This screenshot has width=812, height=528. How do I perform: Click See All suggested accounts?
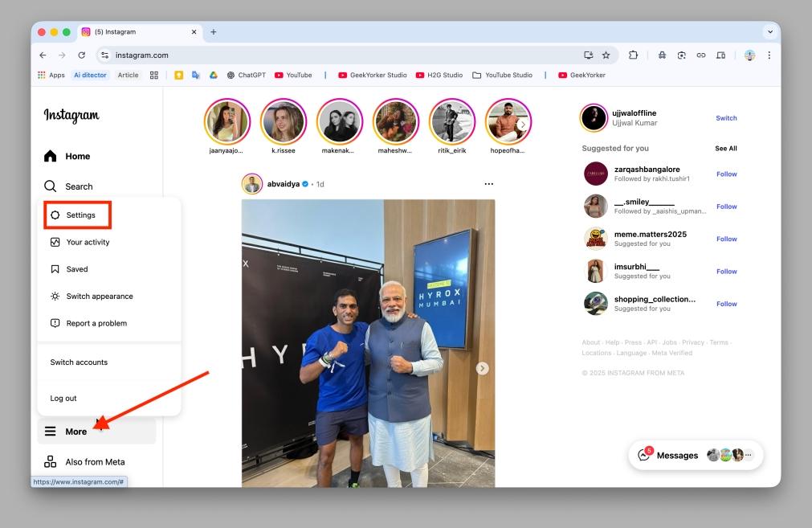[727, 148]
